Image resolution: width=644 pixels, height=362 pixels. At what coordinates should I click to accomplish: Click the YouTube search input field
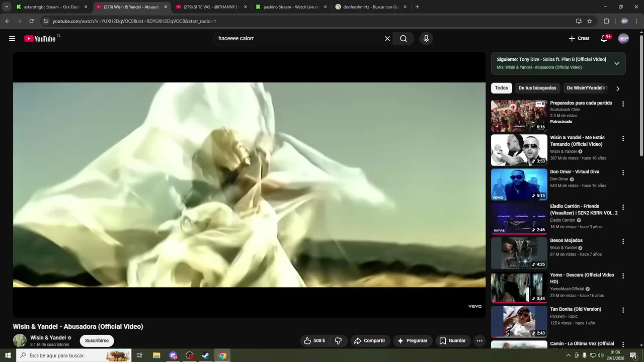coord(299,39)
